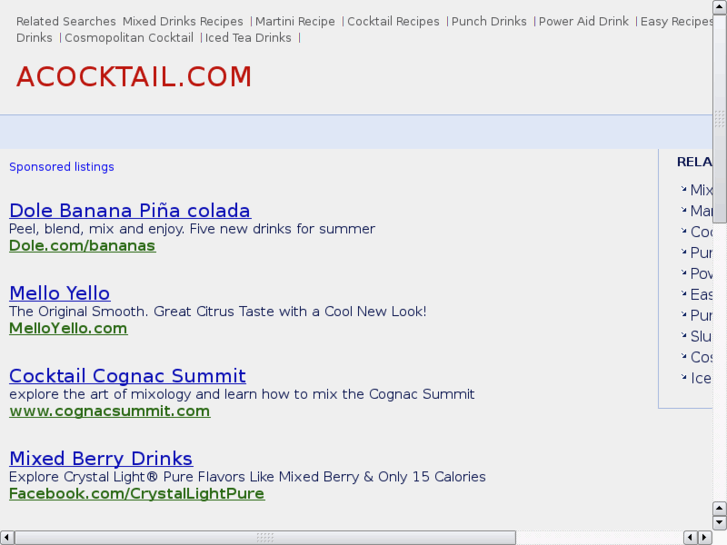This screenshot has width=727, height=545.
Task: Open the Mello Yello ad title
Action: pyautogui.click(x=60, y=293)
